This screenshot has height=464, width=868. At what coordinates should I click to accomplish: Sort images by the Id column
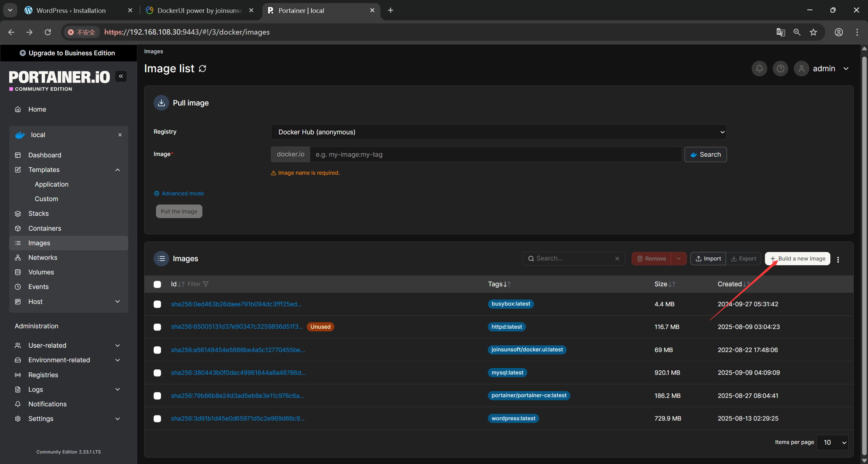178,284
